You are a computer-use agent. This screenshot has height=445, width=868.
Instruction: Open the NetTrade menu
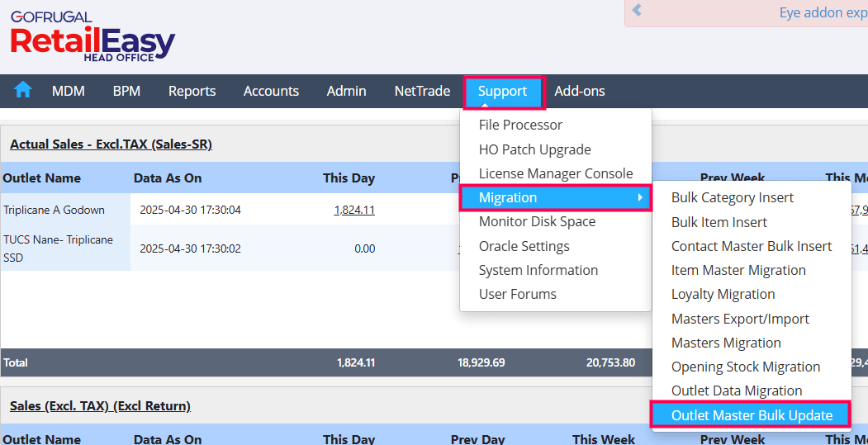(422, 91)
